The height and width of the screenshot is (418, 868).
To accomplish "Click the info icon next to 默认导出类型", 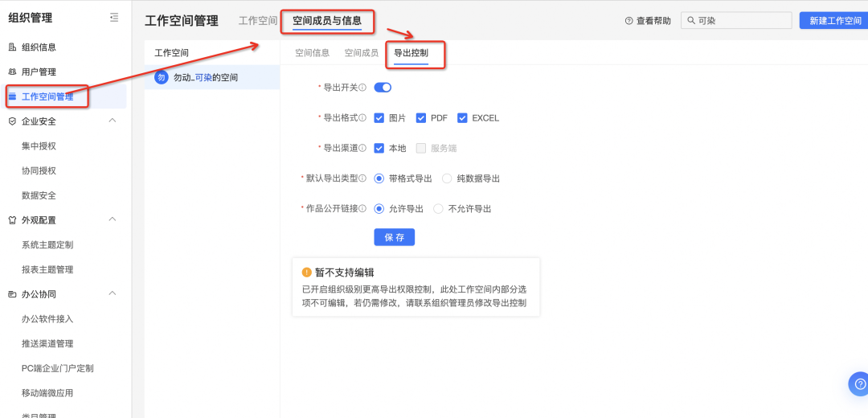I will tap(362, 178).
